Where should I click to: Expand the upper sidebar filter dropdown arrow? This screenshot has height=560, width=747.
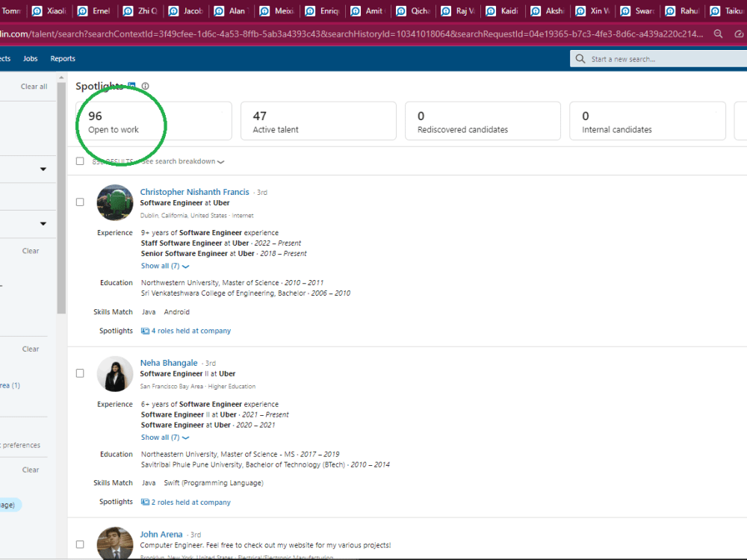pos(43,169)
